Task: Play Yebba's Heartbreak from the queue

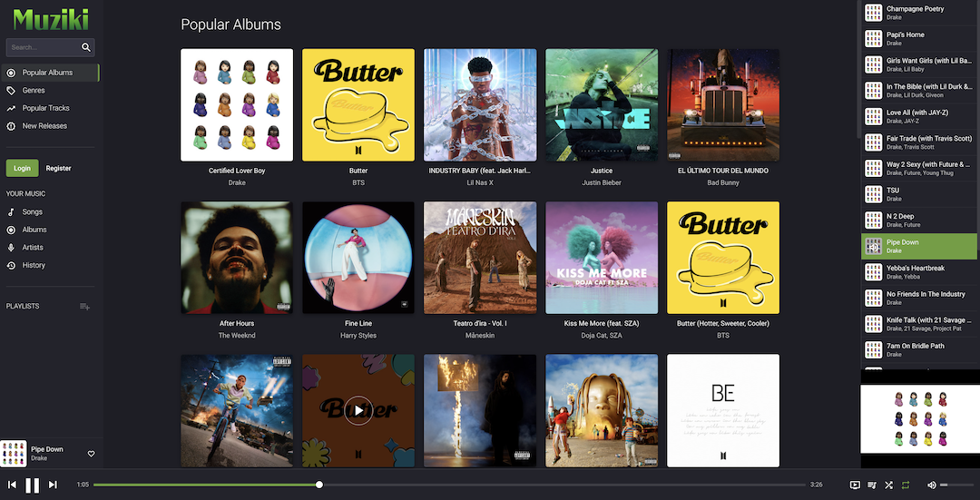Action: 918,272
